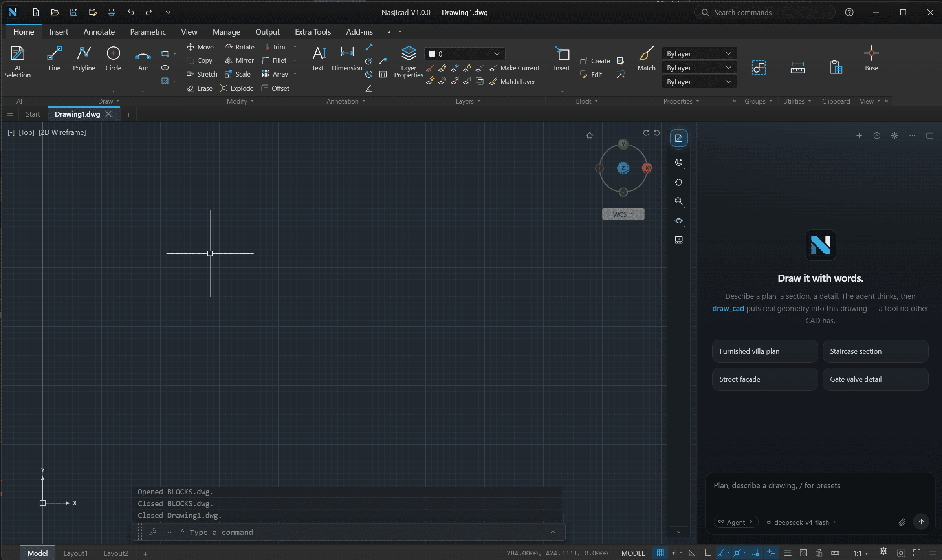Image resolution: width=942 pixels, height=560 pixels.
Task: Toggle ortho mode in status bar
Action: [x=707, y=553]
